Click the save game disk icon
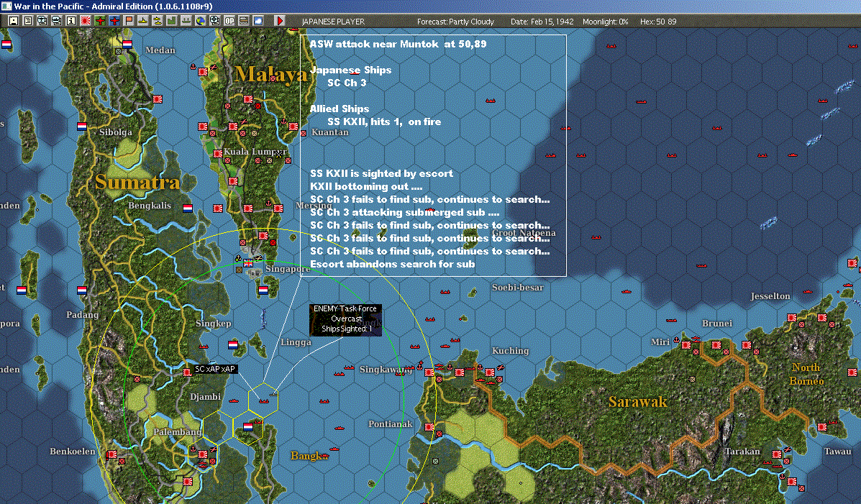This screenshot has width=861, height=504. [x=14, y=21]
